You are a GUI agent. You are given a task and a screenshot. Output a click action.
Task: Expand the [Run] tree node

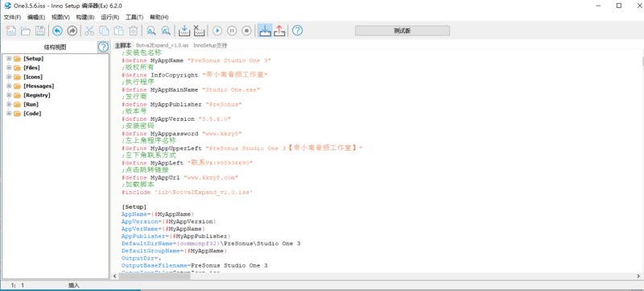[x=9, y=105]
